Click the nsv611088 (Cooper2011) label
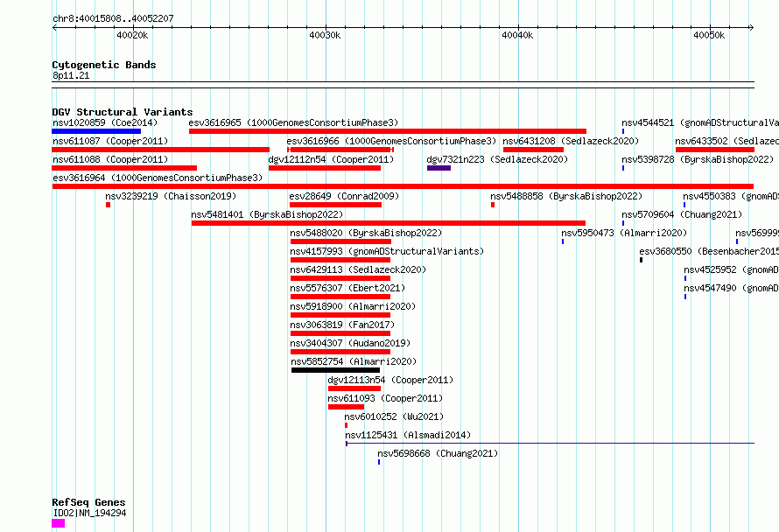Screen dimensions: 779x532 point(110,159)
